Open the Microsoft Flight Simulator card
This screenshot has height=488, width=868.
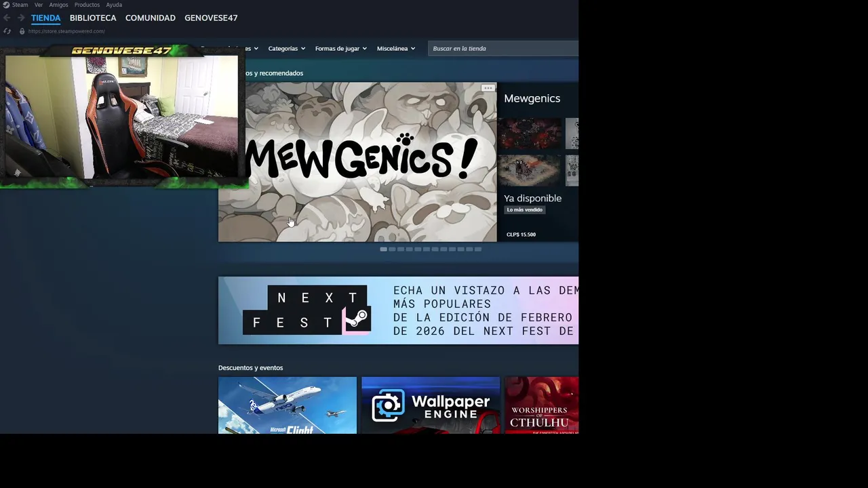pos(288,405)
